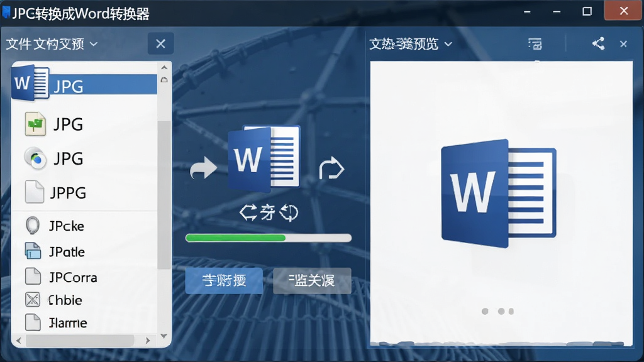The height and width of the screenshot is (362, 644).
Task: Click the gray cancel button
Action: pyautogui.click(x=312, y=281)
